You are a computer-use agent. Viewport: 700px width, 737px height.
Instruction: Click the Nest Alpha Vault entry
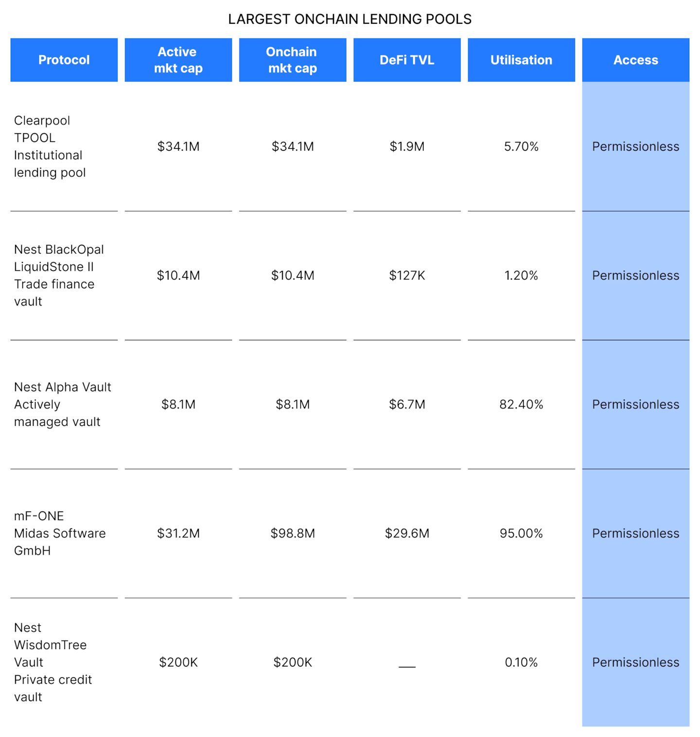(x=62, y=404)
